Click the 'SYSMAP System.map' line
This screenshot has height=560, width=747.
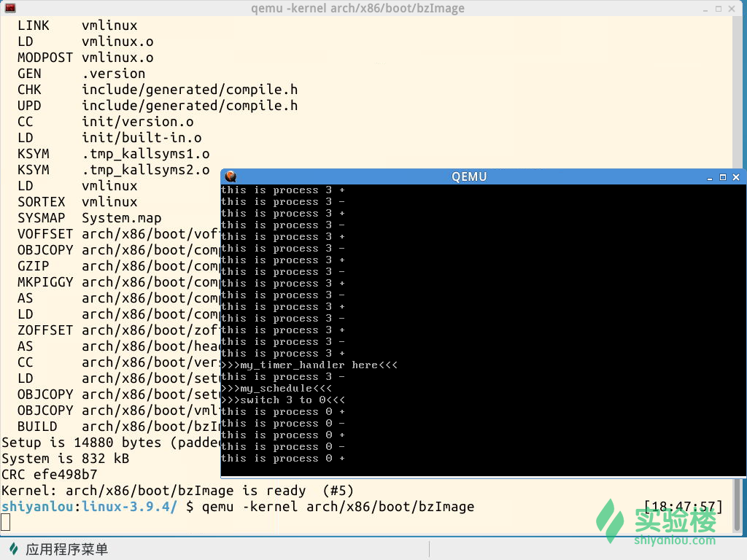click(x=90, y=218)
